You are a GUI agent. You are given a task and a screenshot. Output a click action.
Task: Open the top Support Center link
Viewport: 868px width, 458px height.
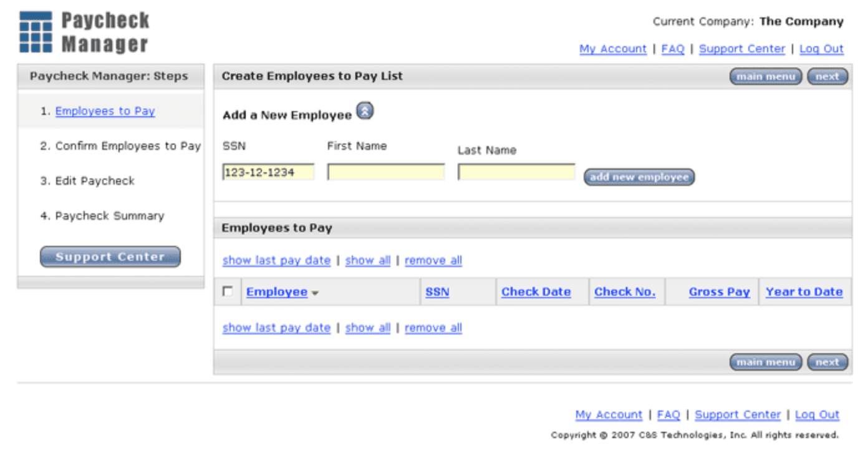pyautogui.click(x=741, y=49)
